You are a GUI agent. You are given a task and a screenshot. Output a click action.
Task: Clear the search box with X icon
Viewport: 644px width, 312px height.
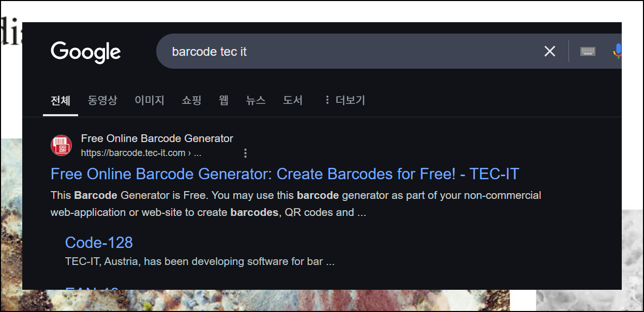[x=549, y=51]
